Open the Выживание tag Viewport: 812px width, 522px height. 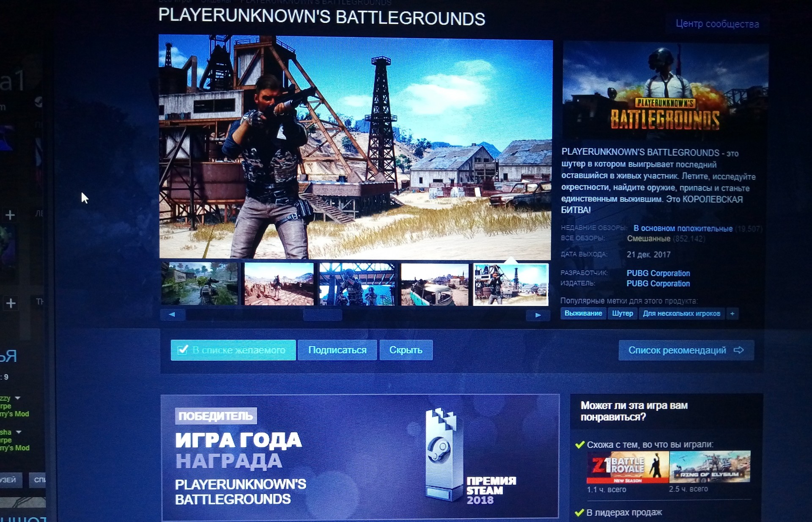click(583, 313)
